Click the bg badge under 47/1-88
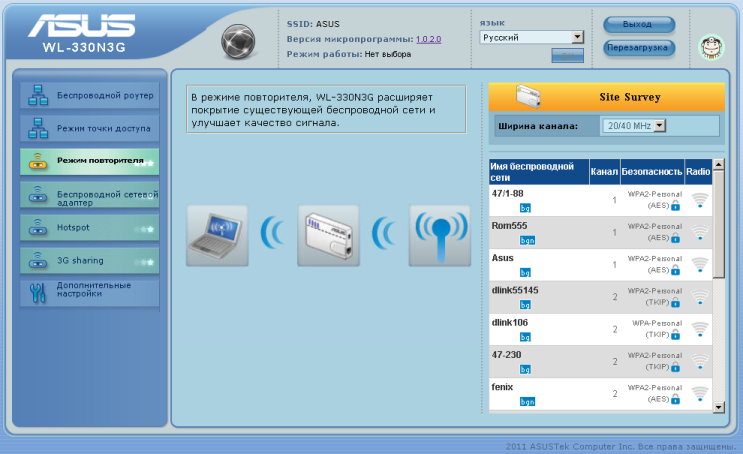Image resolution: width=743 pixels, height=454 pixels. point(525,208)
